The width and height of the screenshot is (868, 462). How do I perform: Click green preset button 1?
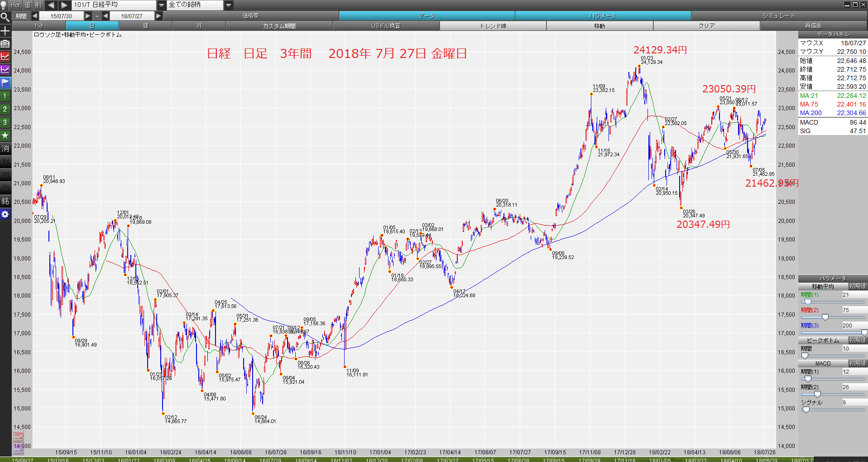tap(5, 96)
